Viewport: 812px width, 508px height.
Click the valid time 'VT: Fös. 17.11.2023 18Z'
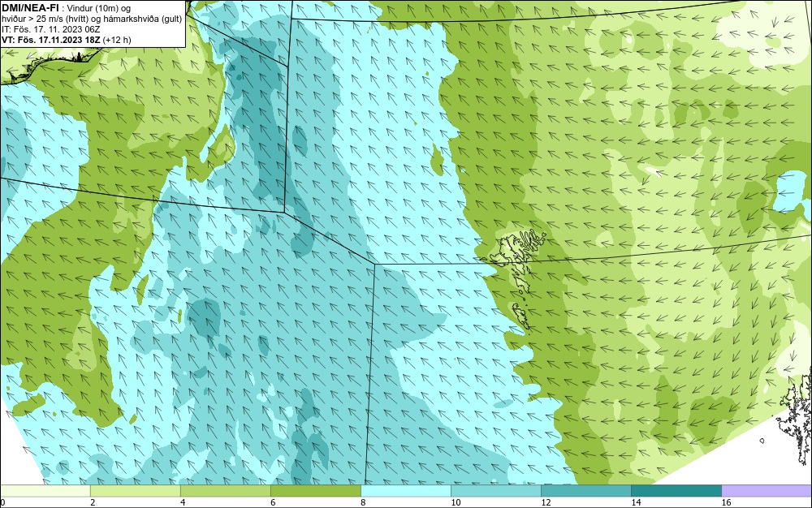point(50,40)
